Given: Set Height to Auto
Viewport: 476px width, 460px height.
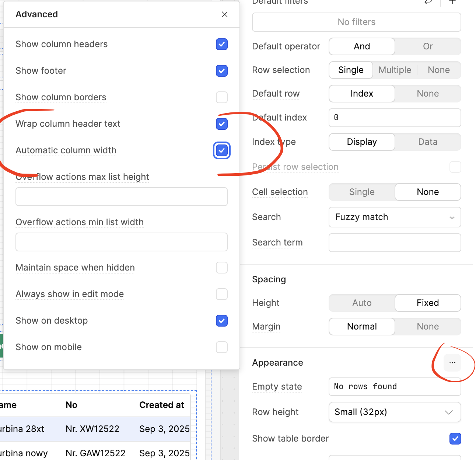Looking at the screenshot, I should coord(362,303).
